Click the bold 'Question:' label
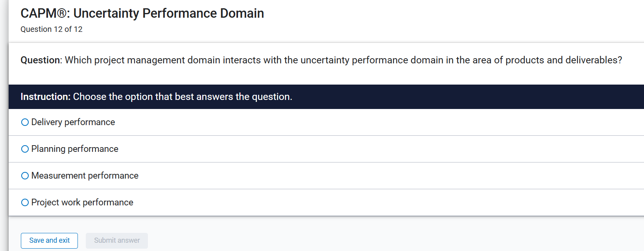644x251 pixels. [41, 60]
